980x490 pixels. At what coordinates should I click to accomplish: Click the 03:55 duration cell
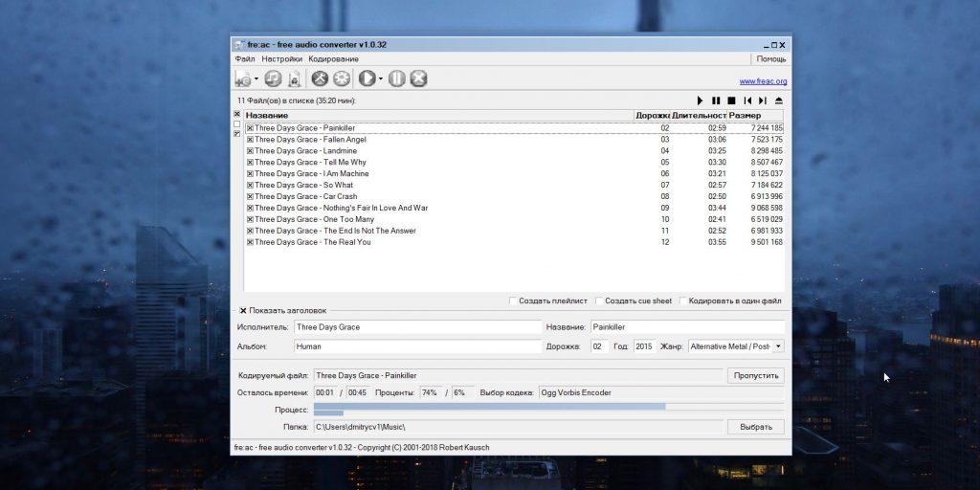coord(717,242)
